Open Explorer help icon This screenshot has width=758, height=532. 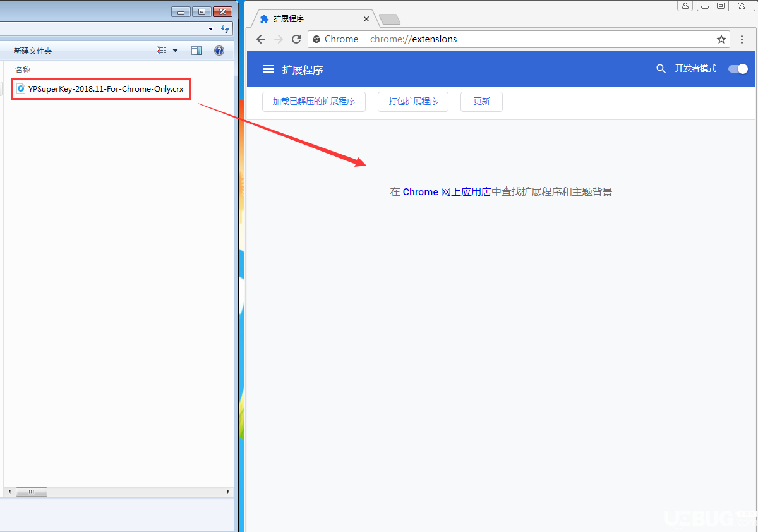tap(219, 51)
